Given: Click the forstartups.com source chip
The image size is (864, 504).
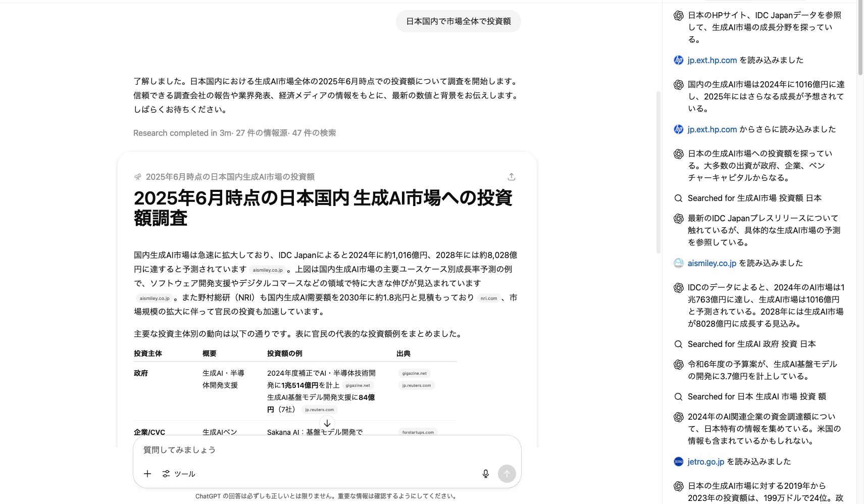Looking at the screenshot, I should pyautogui.click(x=417, y=432).
